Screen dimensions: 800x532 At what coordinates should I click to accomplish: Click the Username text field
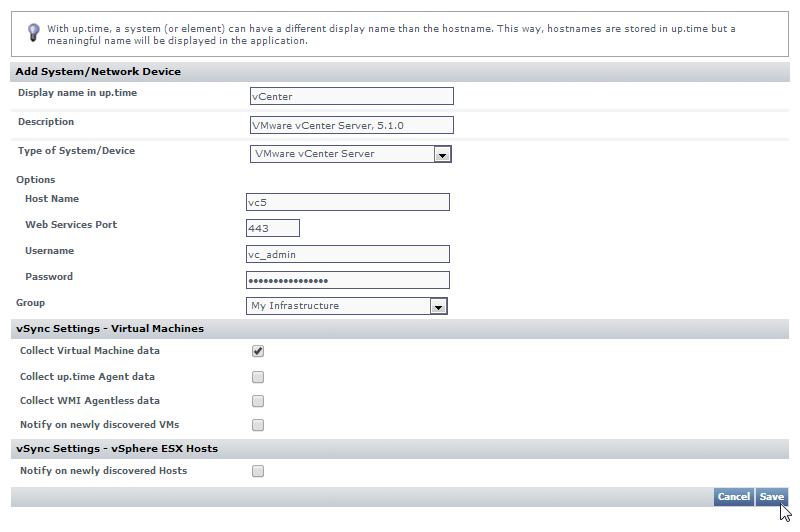coord(348,254)
